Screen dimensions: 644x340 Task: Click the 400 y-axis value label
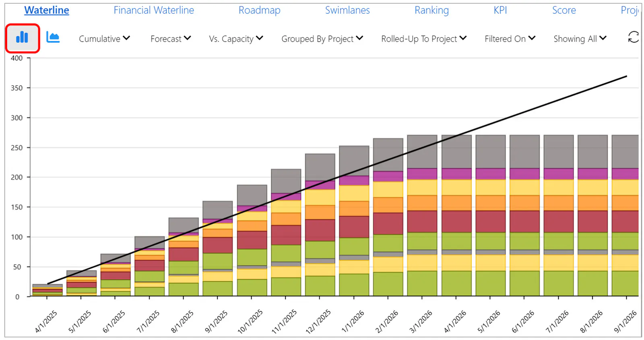17,58
